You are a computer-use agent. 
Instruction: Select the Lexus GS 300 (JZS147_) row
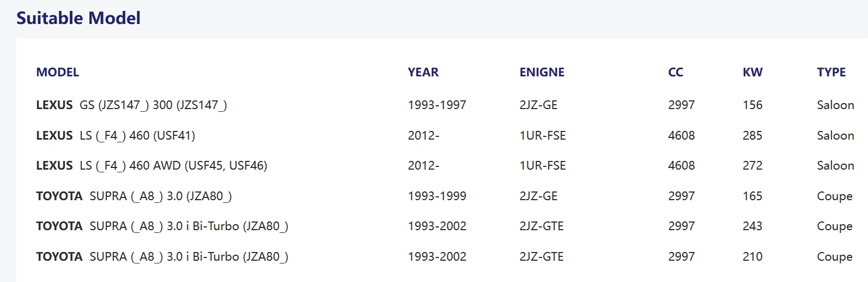pos(131,105)
